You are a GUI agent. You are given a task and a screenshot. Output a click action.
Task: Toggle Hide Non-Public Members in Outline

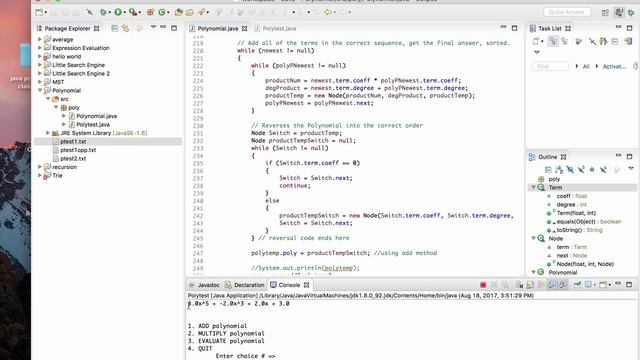pos(592,169)
